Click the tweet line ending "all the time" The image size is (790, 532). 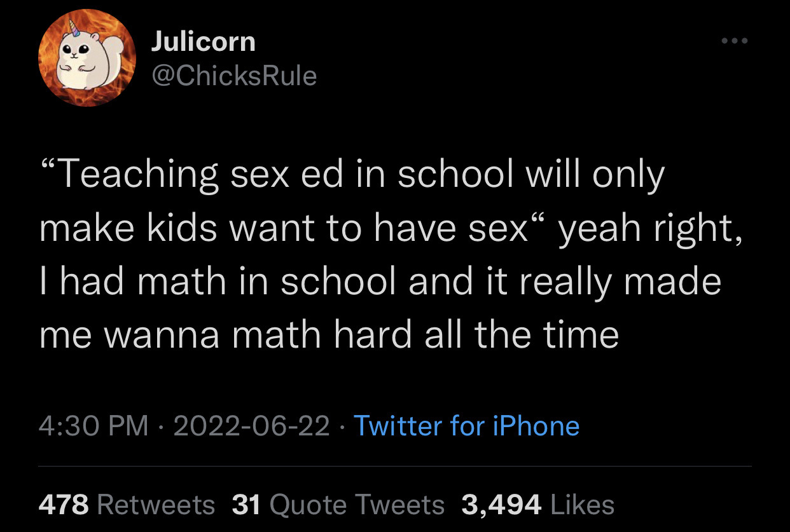329,334
